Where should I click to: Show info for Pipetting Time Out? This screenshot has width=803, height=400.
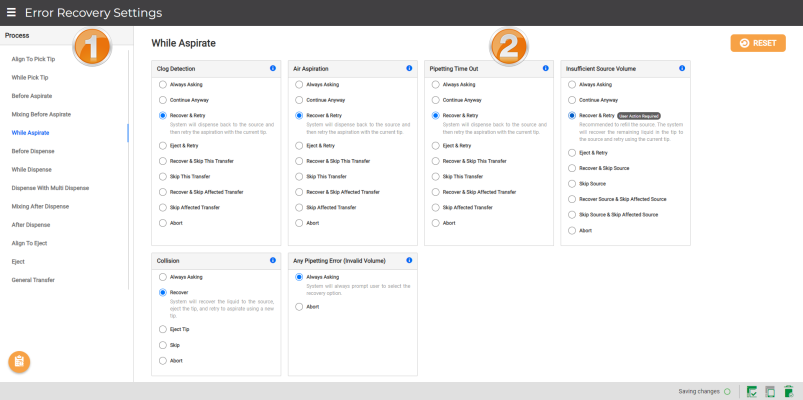tap(545, 68)
